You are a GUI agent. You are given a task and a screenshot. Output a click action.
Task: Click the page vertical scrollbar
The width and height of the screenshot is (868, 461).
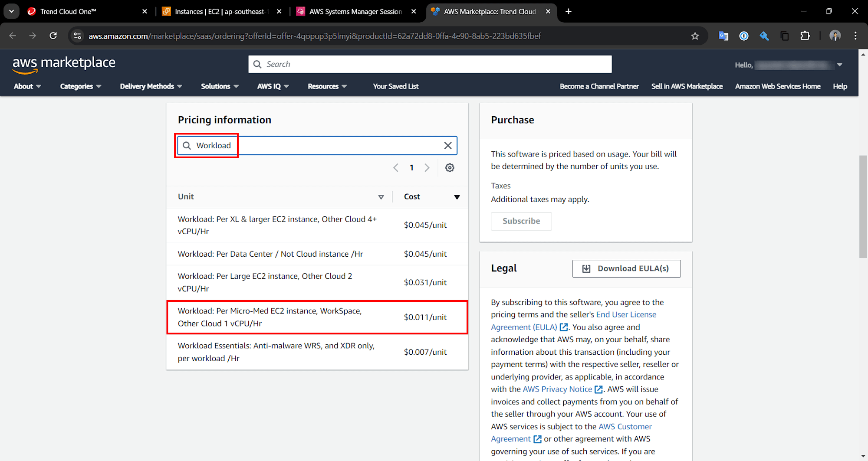[x=863, y=207]
